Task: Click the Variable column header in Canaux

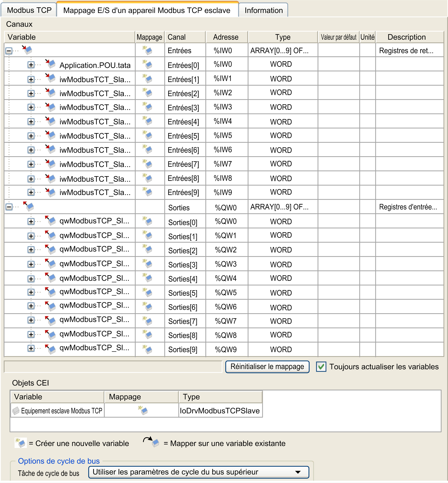Action: [70, 37]
